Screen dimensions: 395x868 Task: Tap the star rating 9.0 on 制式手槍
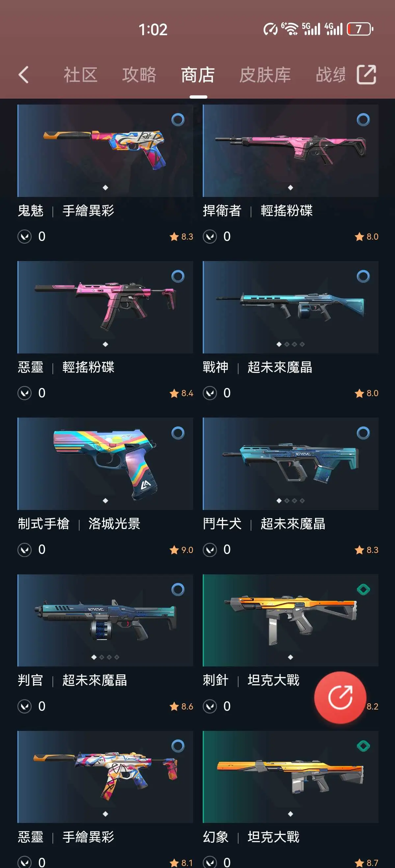[x=181, y=550]
